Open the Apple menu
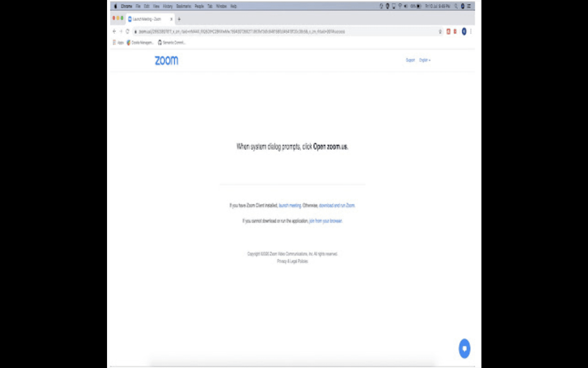 [x=115, y=6]
